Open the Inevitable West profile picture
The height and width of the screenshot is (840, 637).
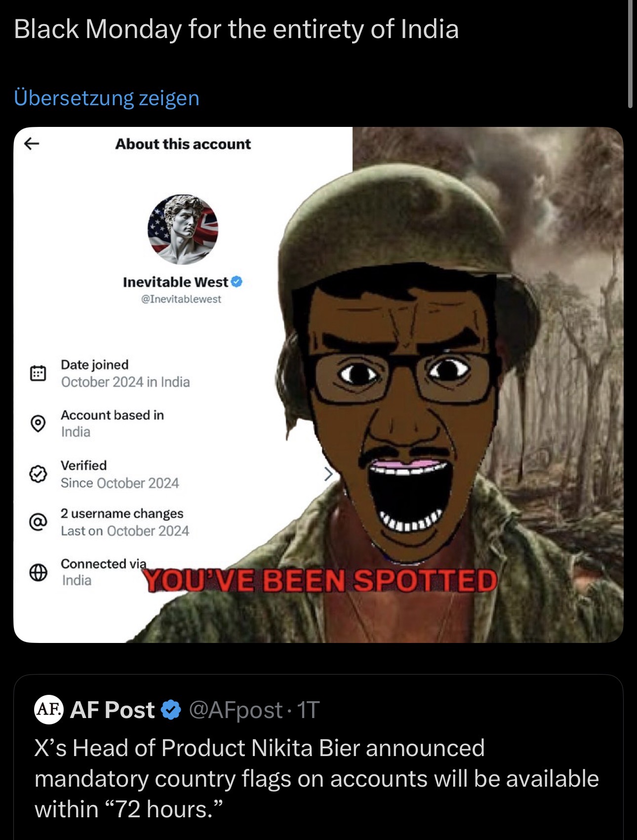[183, 229]
